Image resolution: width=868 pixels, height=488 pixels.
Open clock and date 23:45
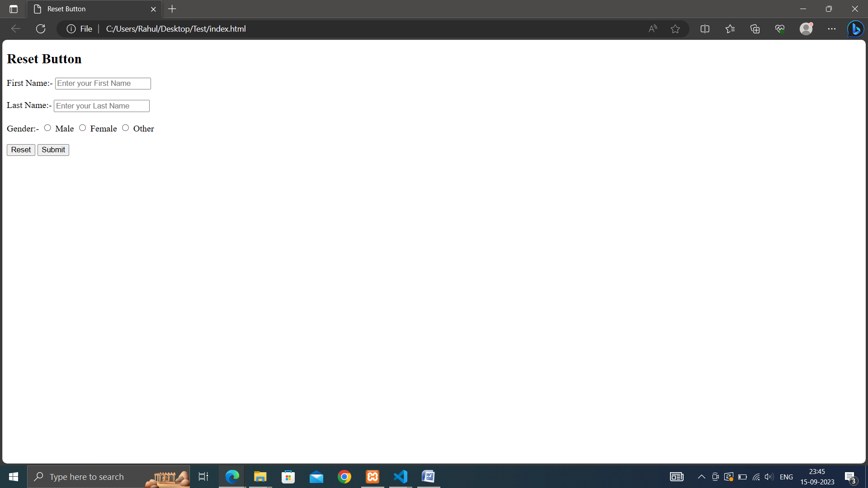pyautogui.click(x=817, y=477)
